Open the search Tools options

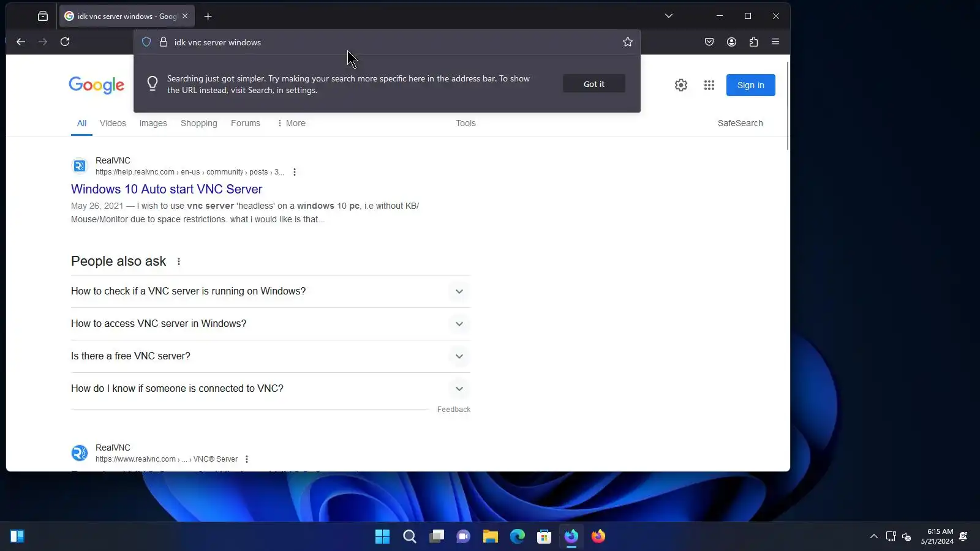(x=466, y=123)
